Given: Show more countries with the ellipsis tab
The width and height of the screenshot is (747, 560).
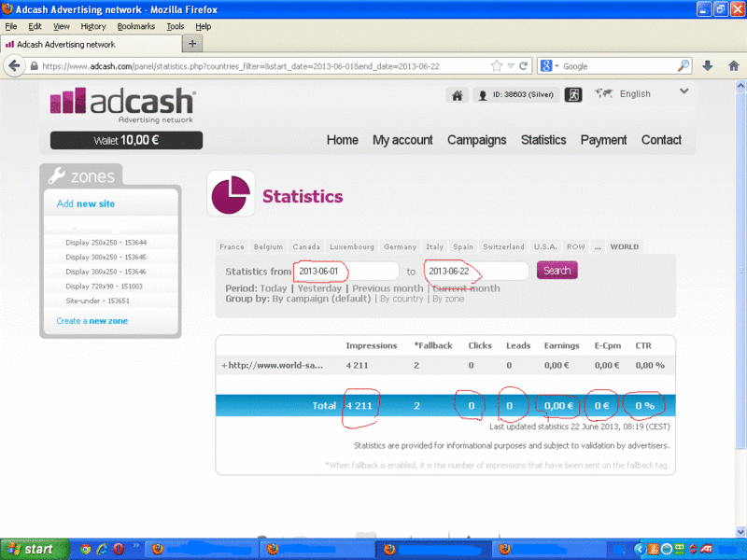Looking at the screenshot, I should pos(598,247).
